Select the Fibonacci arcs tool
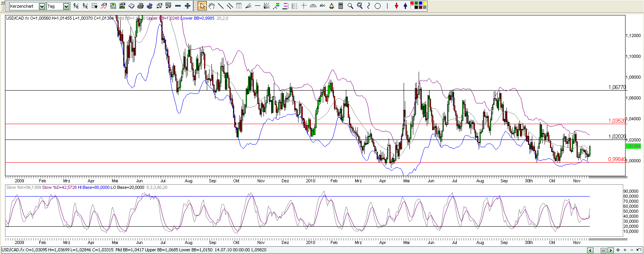Viewport: 644px width, 254px height. [313, 6]
